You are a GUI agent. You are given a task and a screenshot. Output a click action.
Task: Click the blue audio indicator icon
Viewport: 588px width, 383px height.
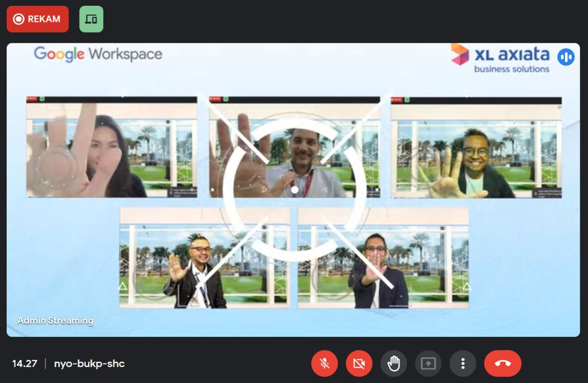click(565, 57)
